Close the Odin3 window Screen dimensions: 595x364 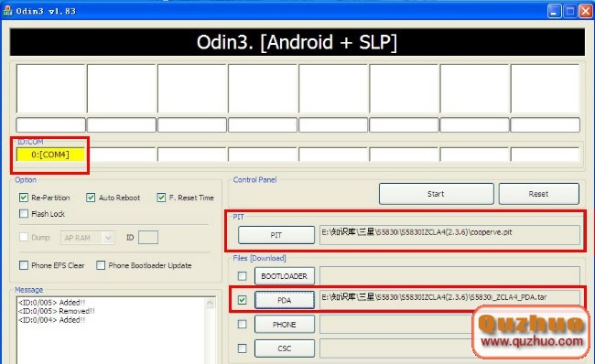pos(585,11)
